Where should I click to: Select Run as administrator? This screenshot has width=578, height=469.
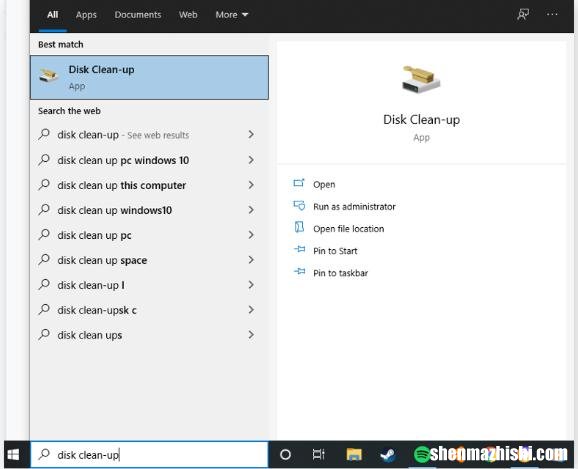click(354, 206)
